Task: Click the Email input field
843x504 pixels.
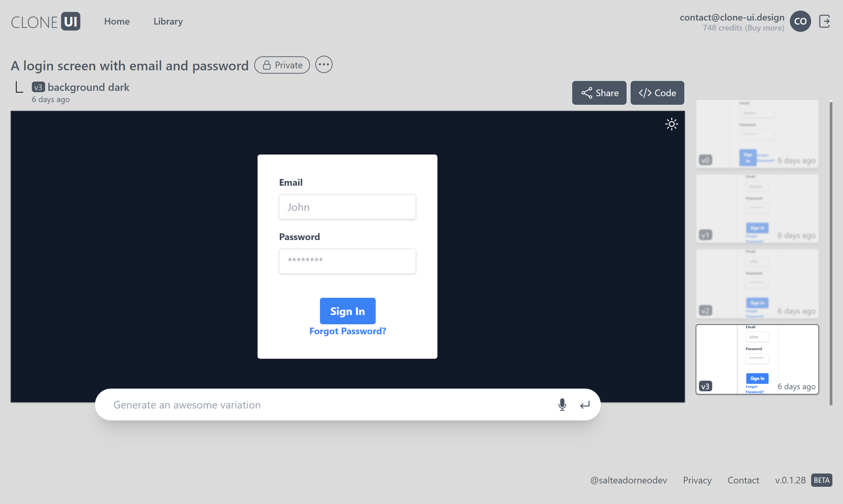Action: pyautogui.click(x=347, y=206)
